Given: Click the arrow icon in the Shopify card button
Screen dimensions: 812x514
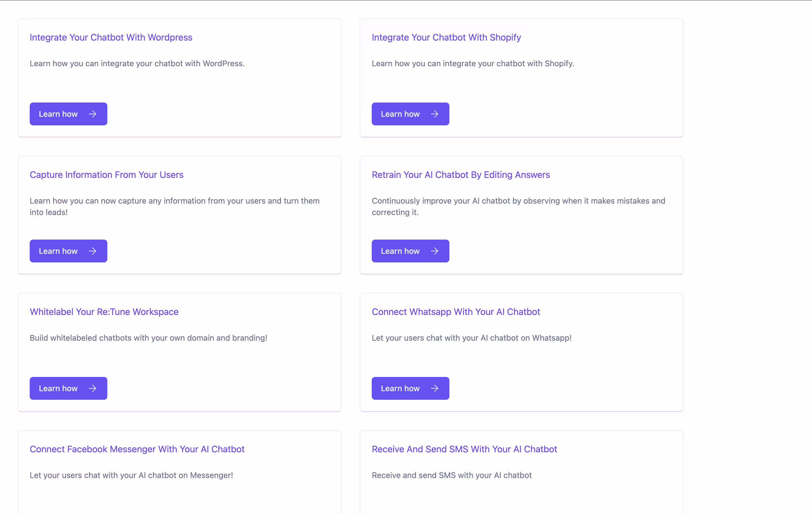Looking at the screenshot, I should point(434,114).
